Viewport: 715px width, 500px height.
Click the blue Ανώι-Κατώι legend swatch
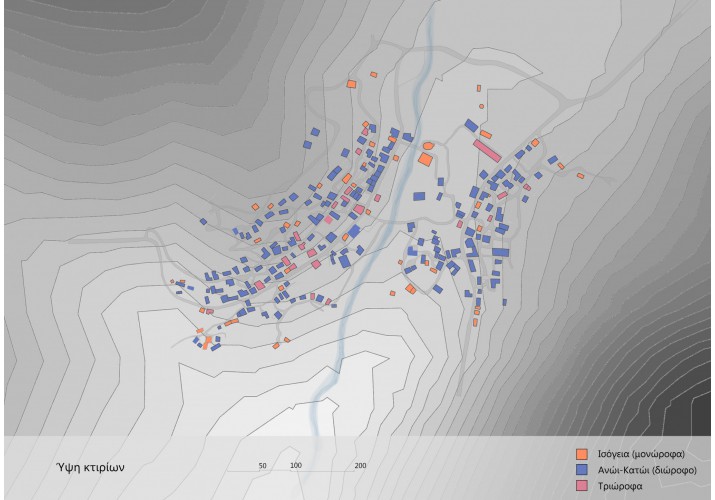tap(582, 470)
